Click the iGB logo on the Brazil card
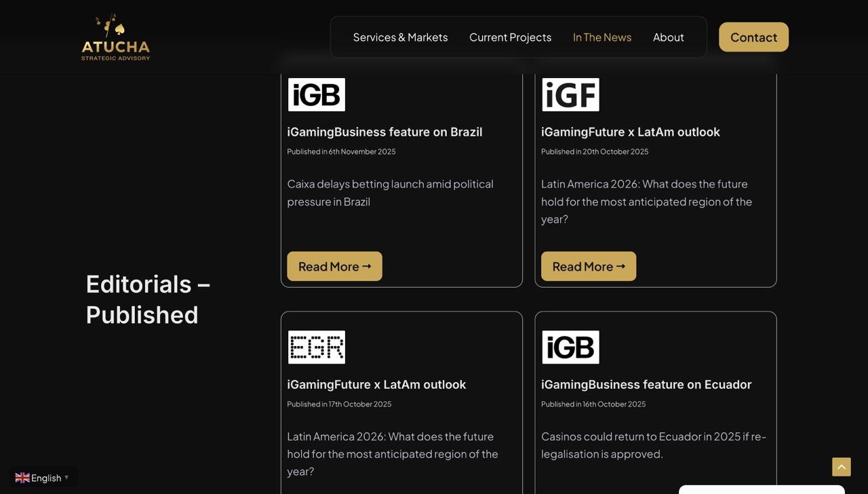The image size is (868, 494). pos(317,94)
